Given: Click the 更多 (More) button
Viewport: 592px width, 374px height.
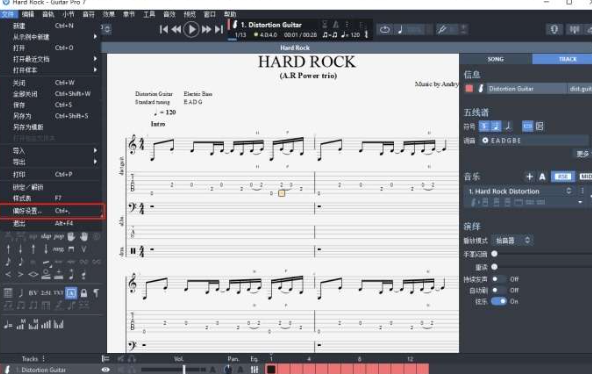Looking at the screenshot, I should (583, 154).
